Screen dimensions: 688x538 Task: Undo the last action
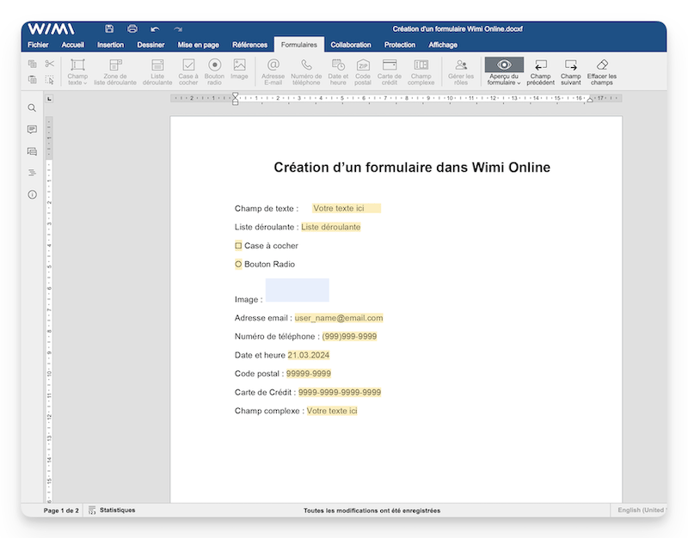(x=155, y=29)
